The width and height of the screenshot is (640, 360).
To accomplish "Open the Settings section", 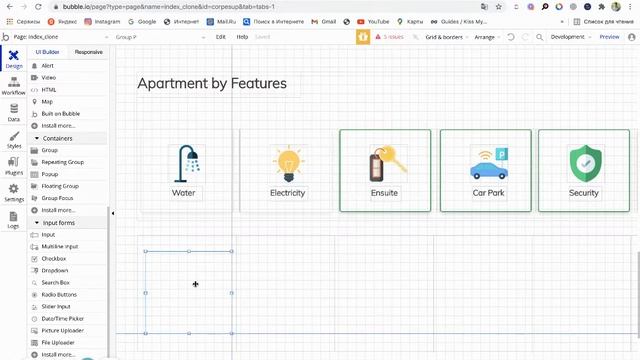I will tap(13, 193).
